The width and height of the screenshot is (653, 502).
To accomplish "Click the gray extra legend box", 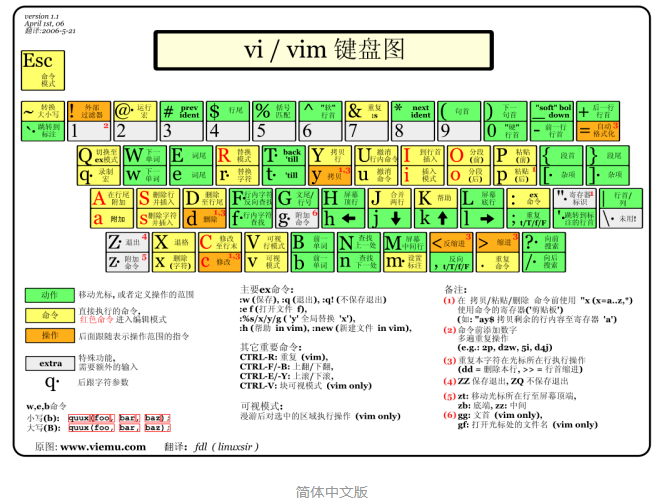I will 49,363.
